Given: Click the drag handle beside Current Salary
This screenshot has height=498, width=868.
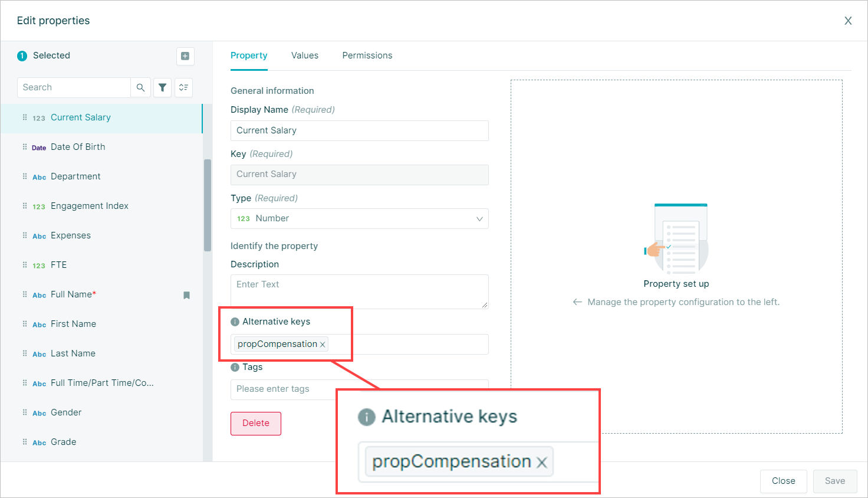Looking at the screenshot, I should click(x=25, y=117).
